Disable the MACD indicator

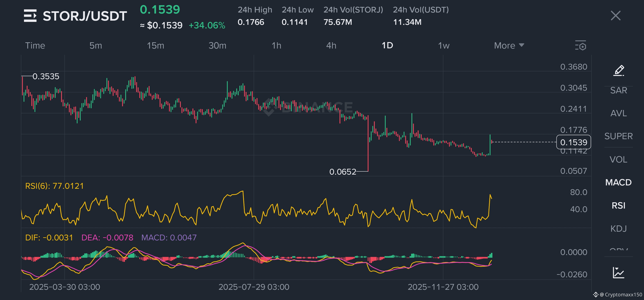619,182
